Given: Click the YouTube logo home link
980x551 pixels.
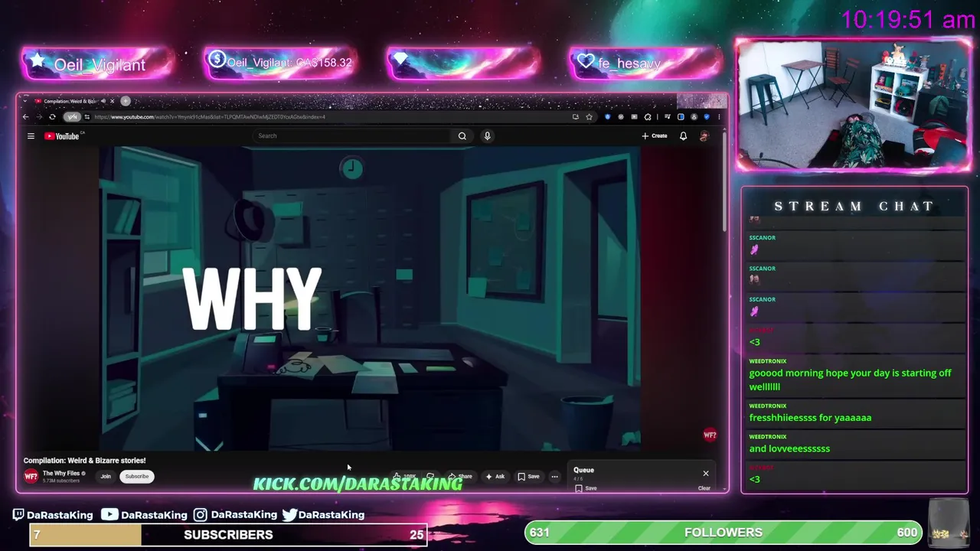Looking at the screenshot, I should click(63, 136).
